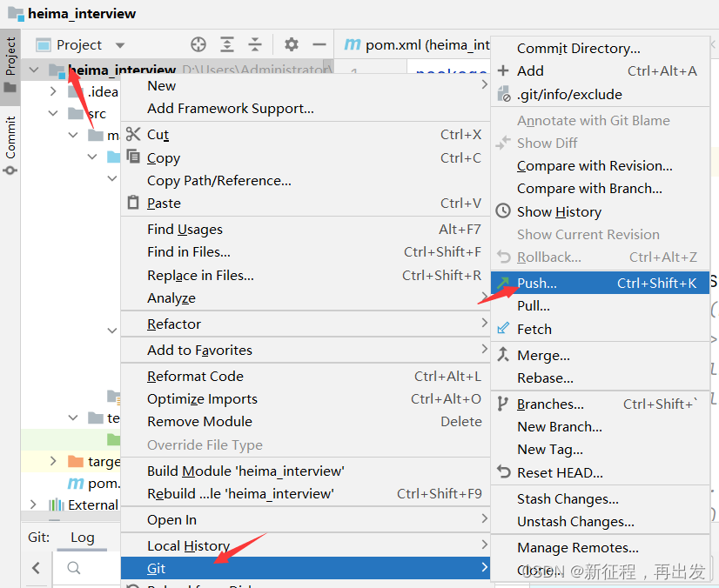Open the Analyze submenu
Image resolution: width=719 pixels, height=588 pixels.
306,297
